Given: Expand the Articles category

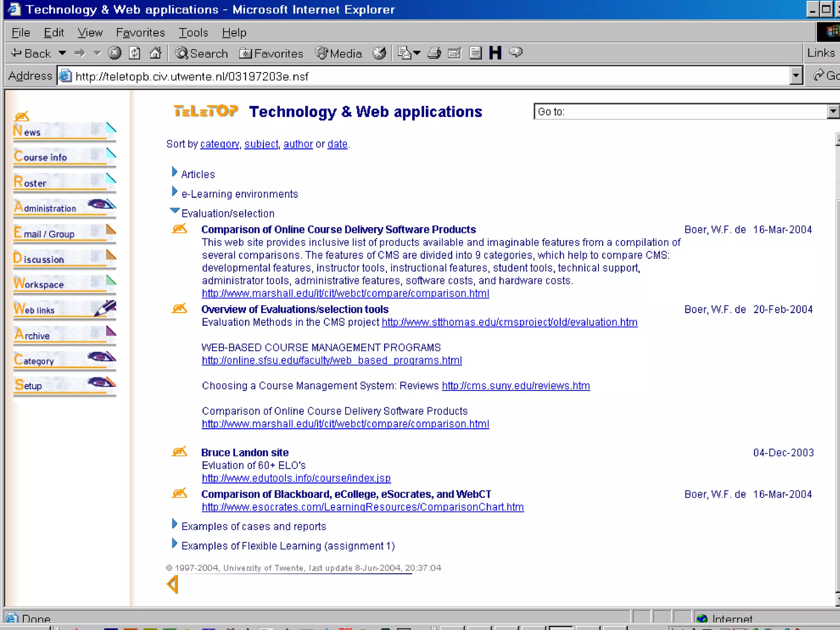Looking at the screenshot, I should 174,172.
